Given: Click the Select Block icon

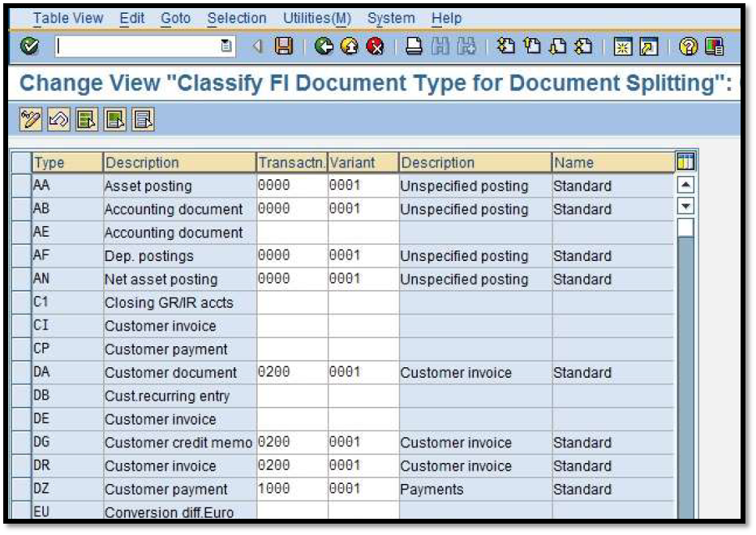Looking at the screenshot, I should [x=114, y=119].
